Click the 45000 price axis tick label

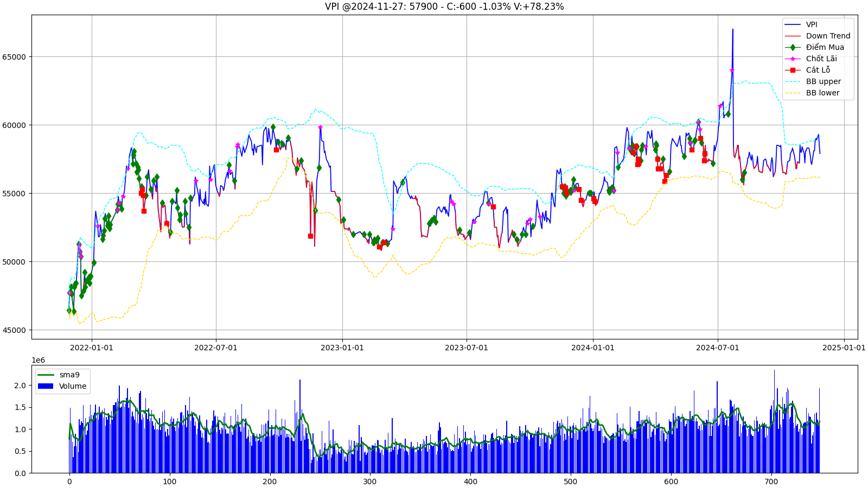(x=15, y=330)
